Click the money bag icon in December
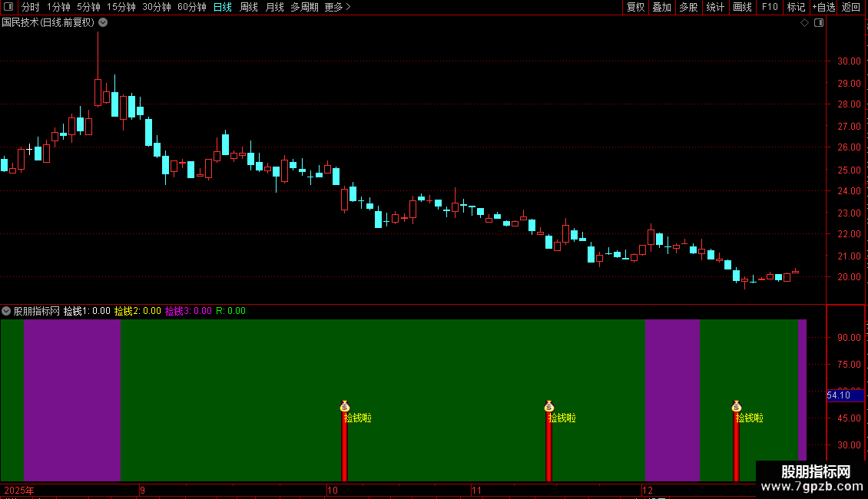This screenshot has height=499, width=868. tap(736, 407)
